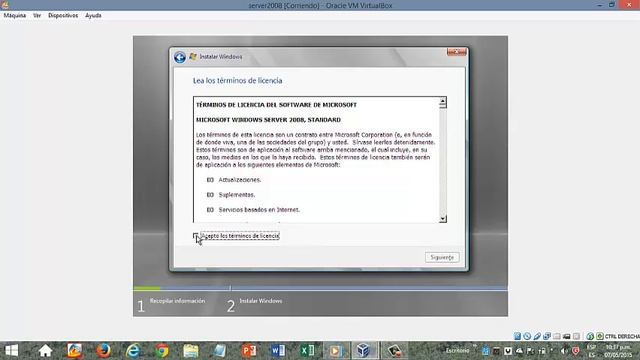The height and width of the screenshot is (360, 640).
Task: Click 'Servicios basados en Internet.' entry
Action: (259, 210)
